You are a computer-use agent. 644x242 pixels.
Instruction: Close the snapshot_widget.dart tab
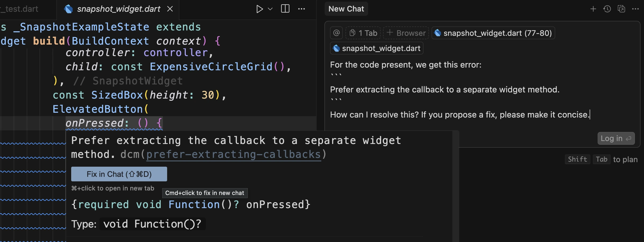(170, 9)
